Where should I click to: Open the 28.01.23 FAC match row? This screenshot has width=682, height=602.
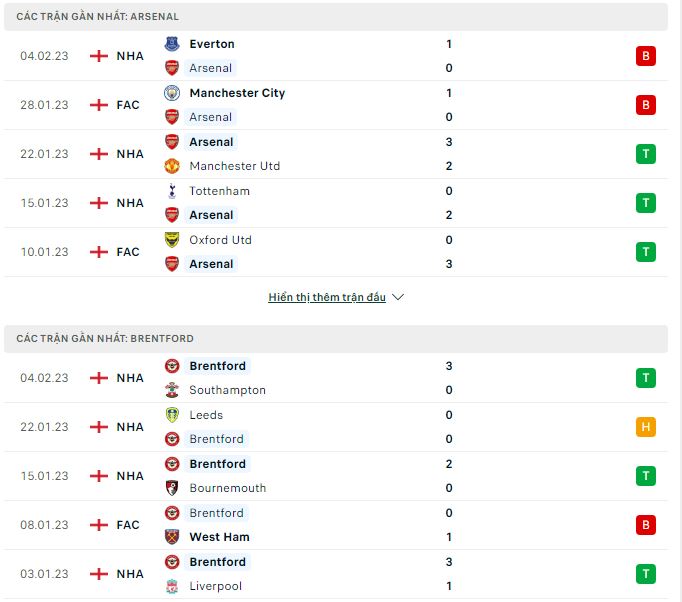click(x=336, y=105)
